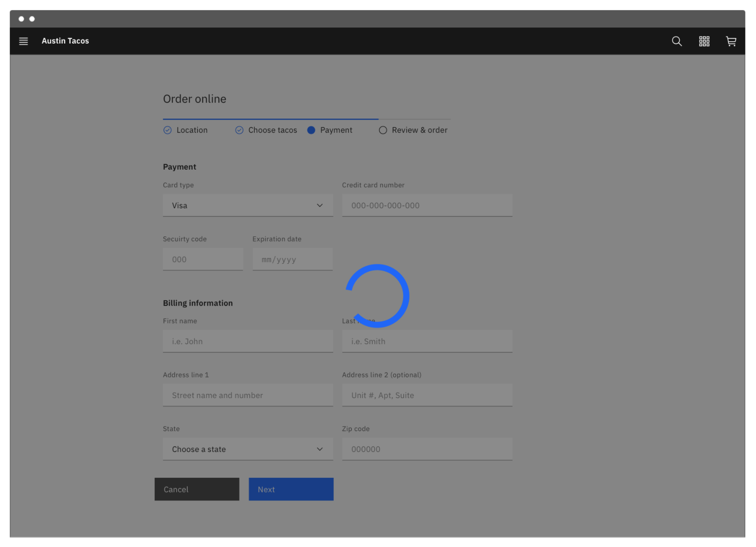
Task: Open the hamburger navigation menu
Action: tap(23, 41)
